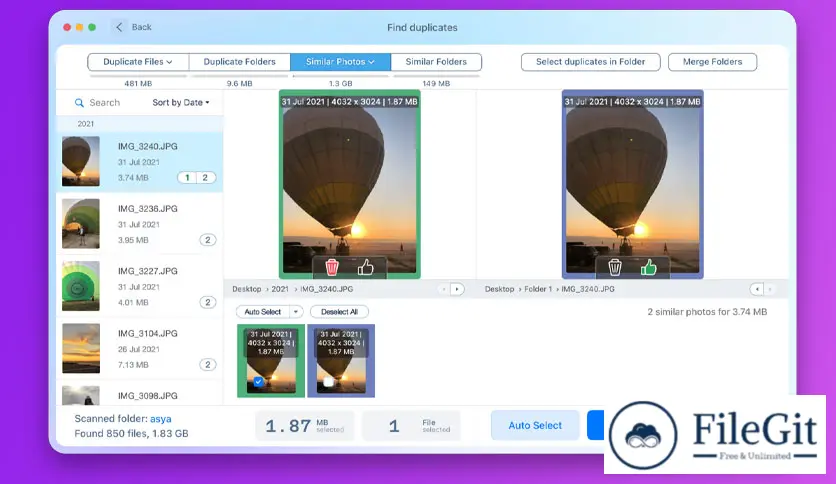Viewport: 836px width, 484px height.
Task: Click blue-bordered bottom thumbnail
Action: [341, 361]
